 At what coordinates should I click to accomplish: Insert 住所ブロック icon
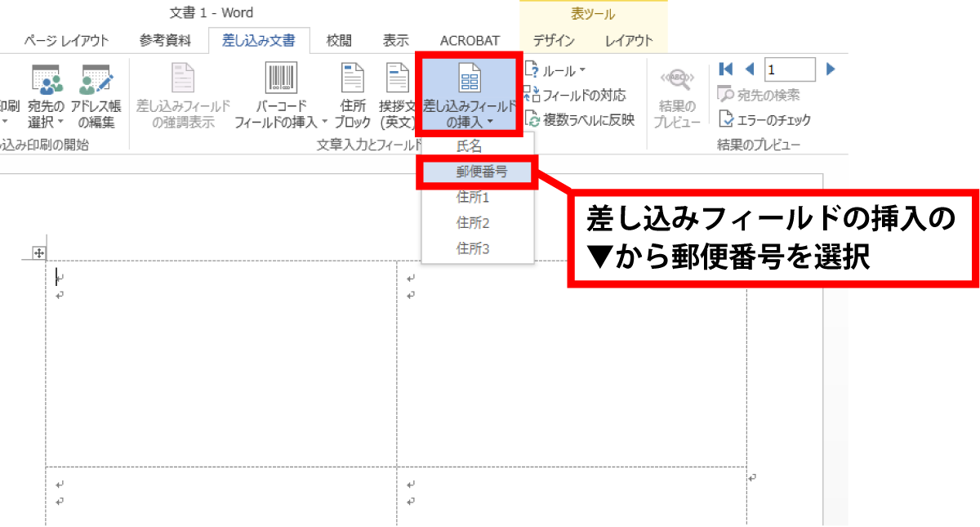[352, 78]
